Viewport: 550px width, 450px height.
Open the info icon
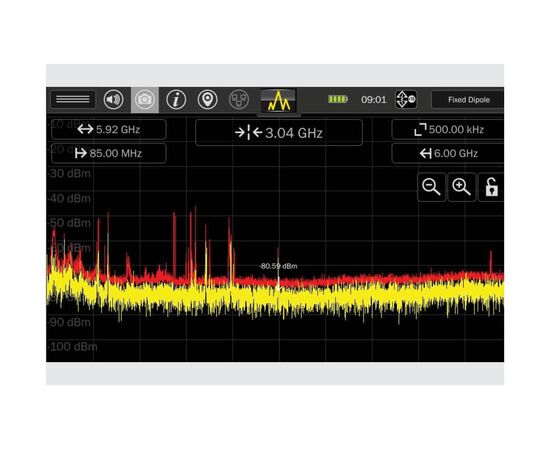(176, 100)
